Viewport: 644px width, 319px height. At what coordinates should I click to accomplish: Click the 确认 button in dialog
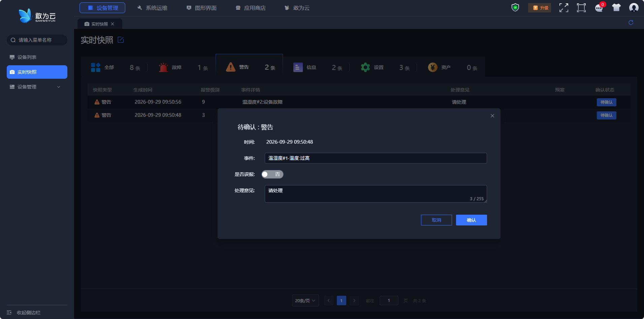coord(472,220)
